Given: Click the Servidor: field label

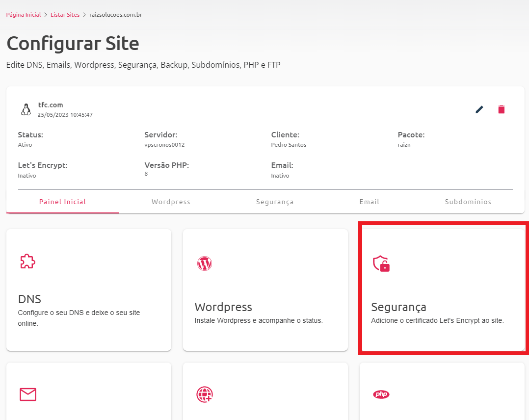Looking at the screenshot, I should 161,135.
